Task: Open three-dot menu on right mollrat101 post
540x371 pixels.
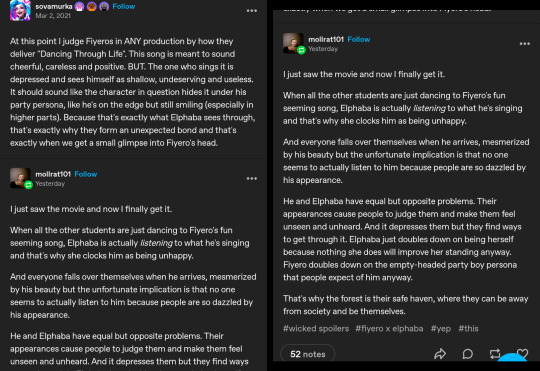Action: (525, 44)
